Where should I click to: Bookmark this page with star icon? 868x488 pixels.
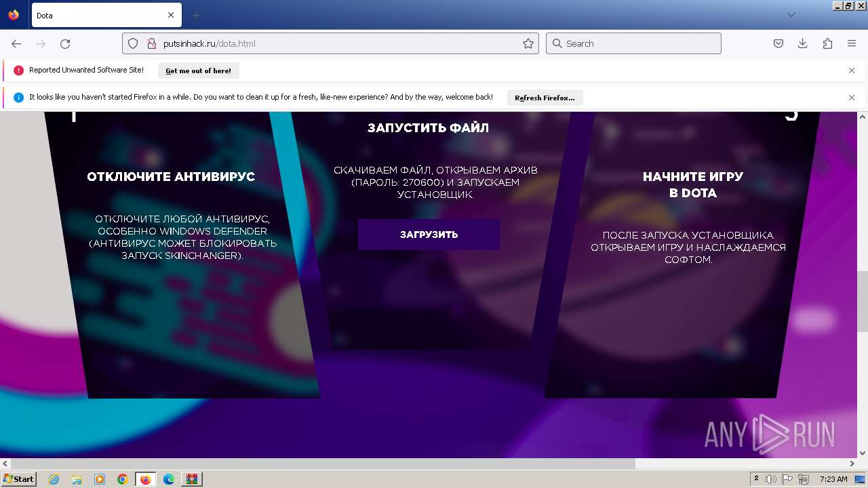click(528, 43)
